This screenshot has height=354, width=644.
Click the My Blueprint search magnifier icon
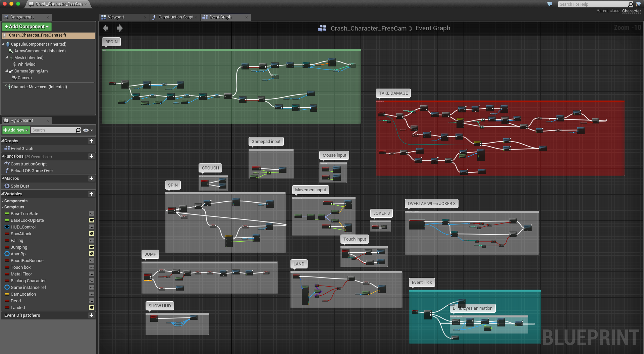pos(78,130)
